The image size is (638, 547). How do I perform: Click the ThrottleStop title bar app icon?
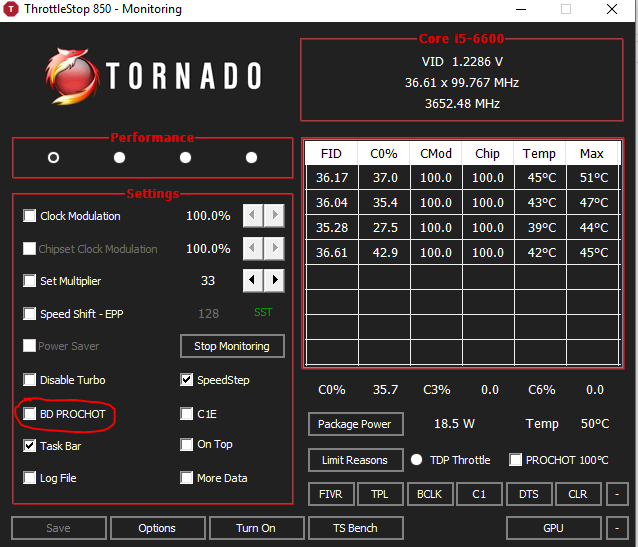coord(11,9)
